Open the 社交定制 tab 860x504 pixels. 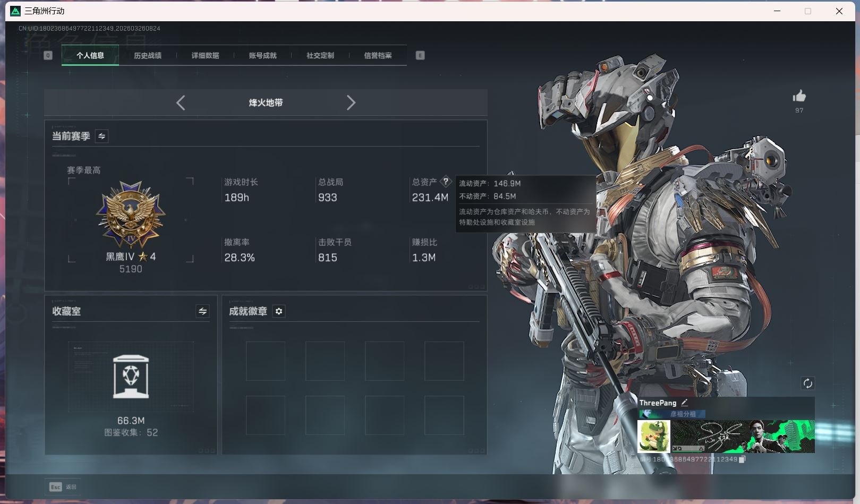click(x=320, y=55)
